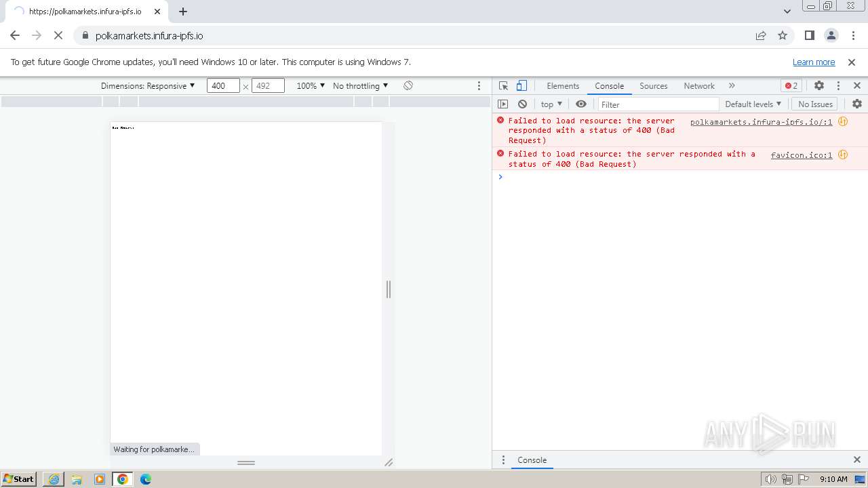Viewport: 868px width, 488px height.
Task: Rotate device viewport orientation
Action: click(408, 85)
